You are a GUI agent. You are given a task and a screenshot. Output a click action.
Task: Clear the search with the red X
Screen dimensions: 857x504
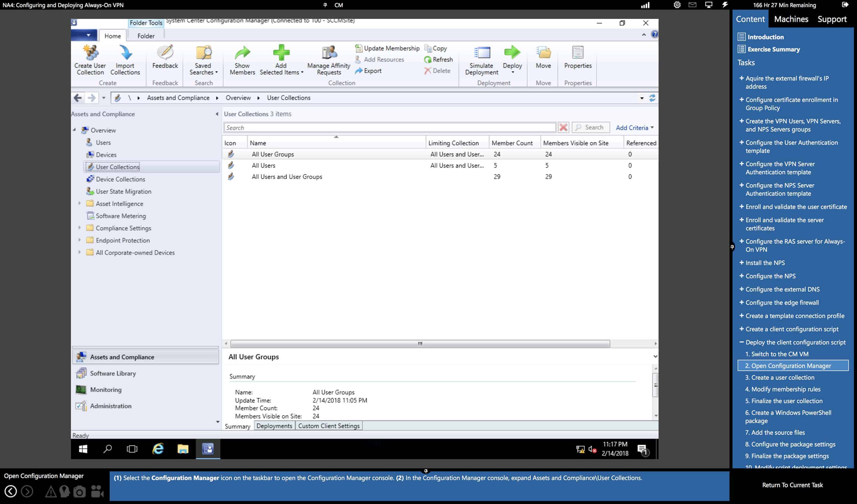[563, 128]
